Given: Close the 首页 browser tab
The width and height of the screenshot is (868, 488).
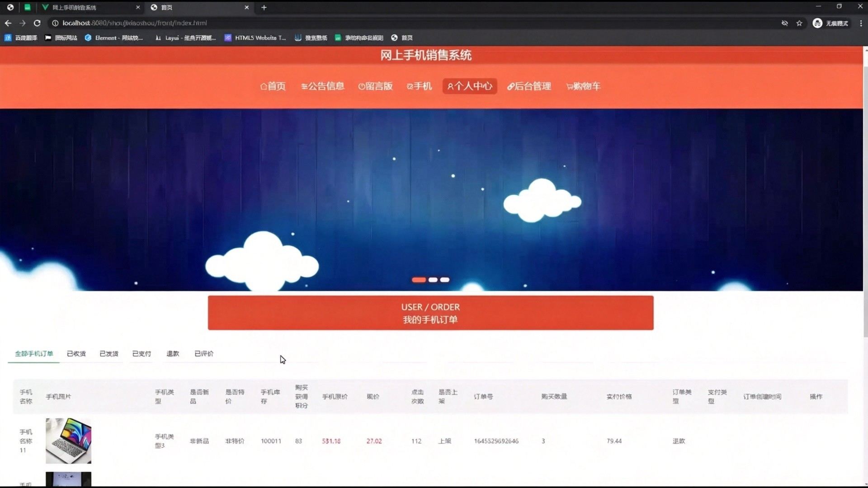Looking at the screenshot, I should pos(247,7).
